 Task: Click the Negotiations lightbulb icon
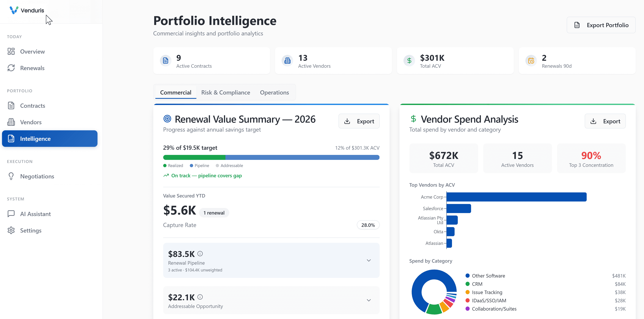pyautogui.click(x=11, y=176)
